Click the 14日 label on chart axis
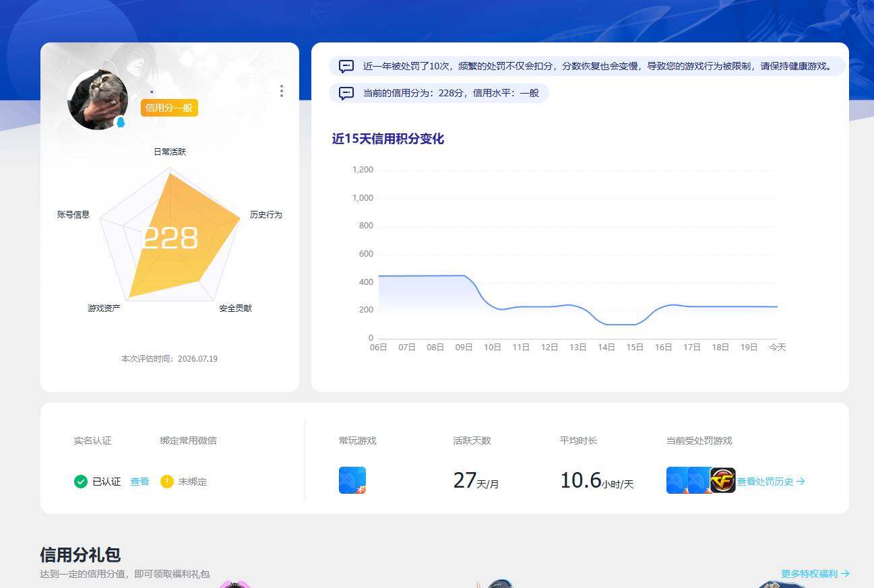This screenshot has height=588, width=874. click(x=606, y=348)
